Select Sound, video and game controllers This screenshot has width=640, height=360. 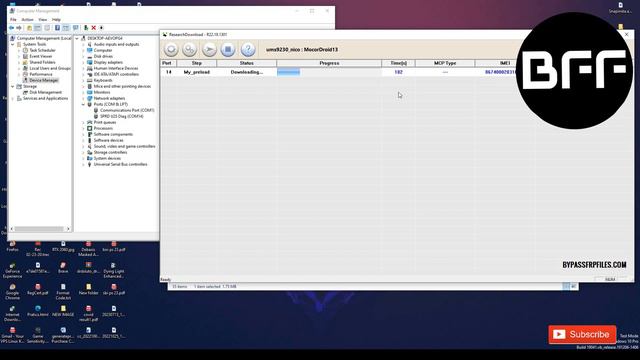[124, 146]
